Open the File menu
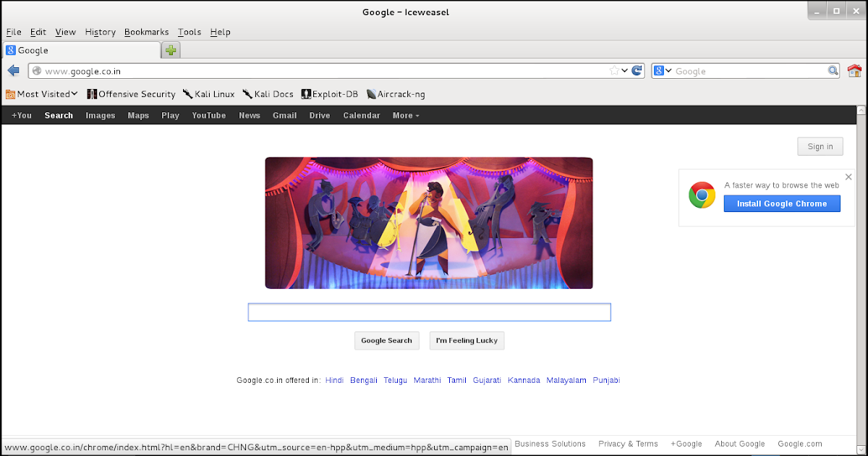 (14, 32)
